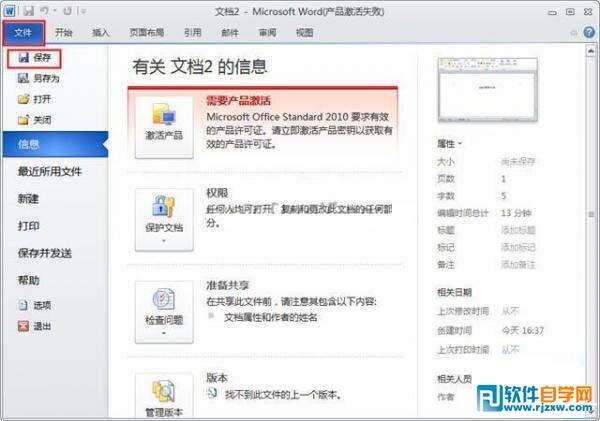Click the 13 分钟 editing time value
This screenshot has height=421, width=600.
click(516, 213)
